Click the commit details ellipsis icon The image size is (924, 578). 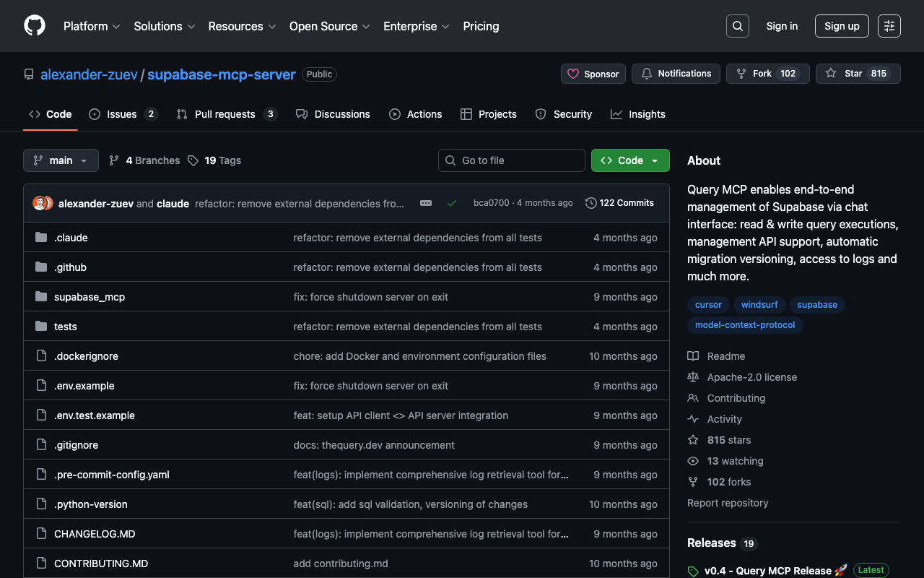click(426, 203)
